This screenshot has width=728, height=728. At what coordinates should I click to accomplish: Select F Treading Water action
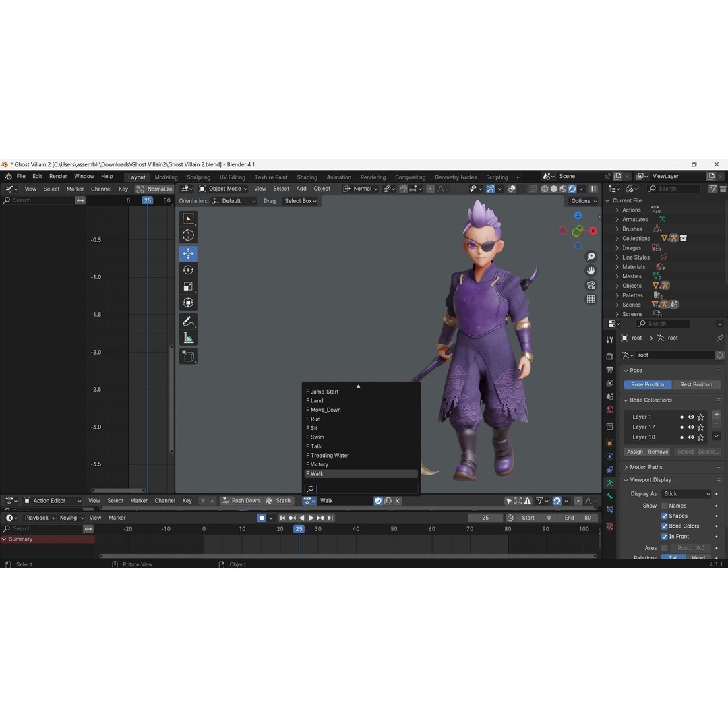point(361,456)
